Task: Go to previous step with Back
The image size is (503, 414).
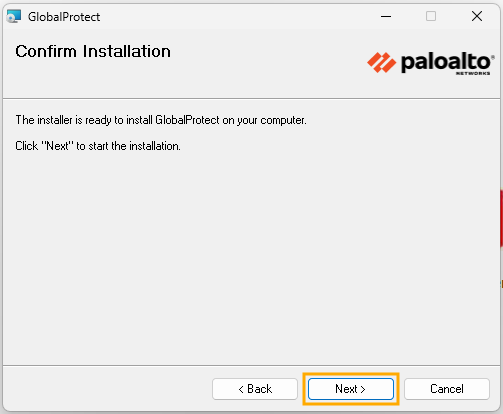Action: coord(255,389)
